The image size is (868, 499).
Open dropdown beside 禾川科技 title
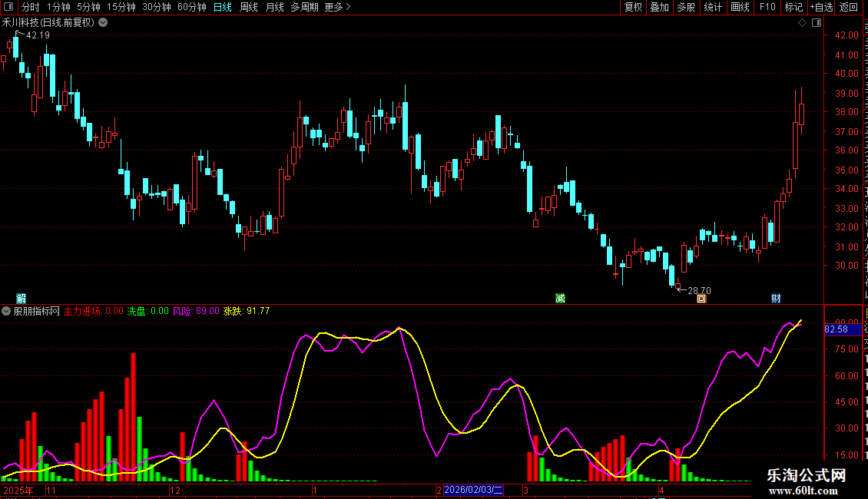[103, 22]
